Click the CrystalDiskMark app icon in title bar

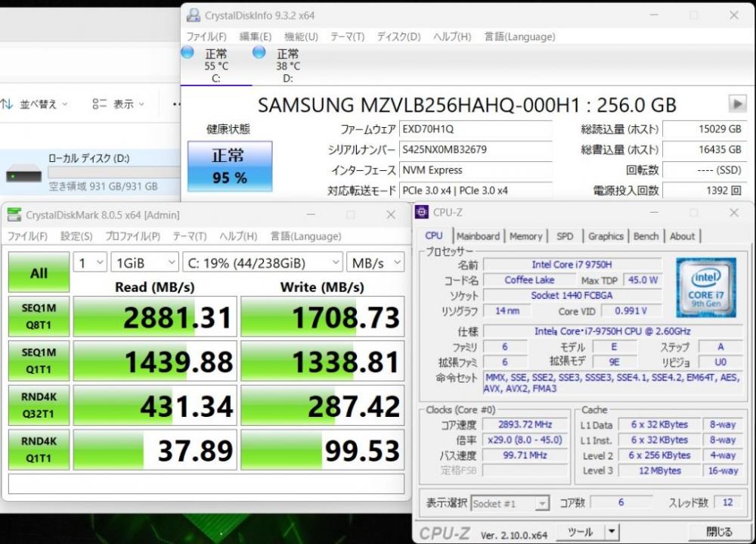click(x=14, y=215)
